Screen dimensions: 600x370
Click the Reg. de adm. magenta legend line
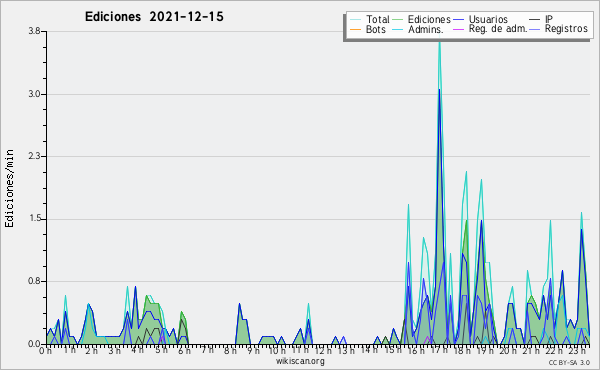[x=458, y=29]
